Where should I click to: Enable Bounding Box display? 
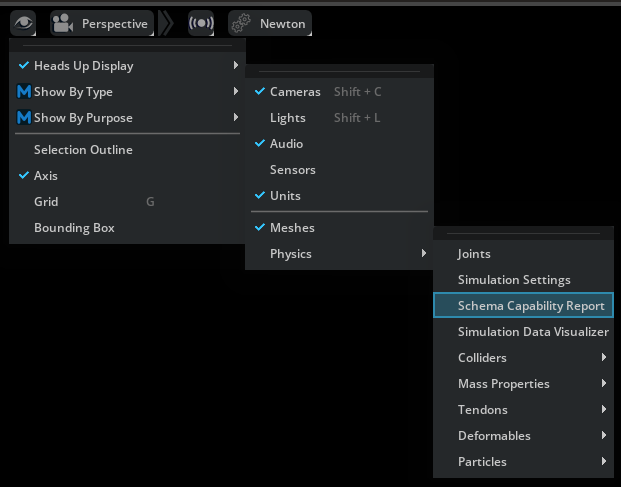click(127, 228)
